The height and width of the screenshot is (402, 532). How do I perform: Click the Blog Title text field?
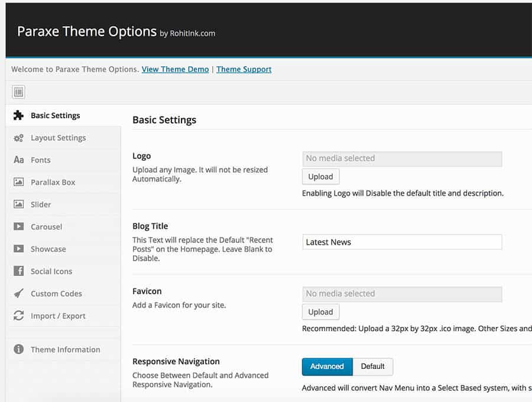[402, 242]
